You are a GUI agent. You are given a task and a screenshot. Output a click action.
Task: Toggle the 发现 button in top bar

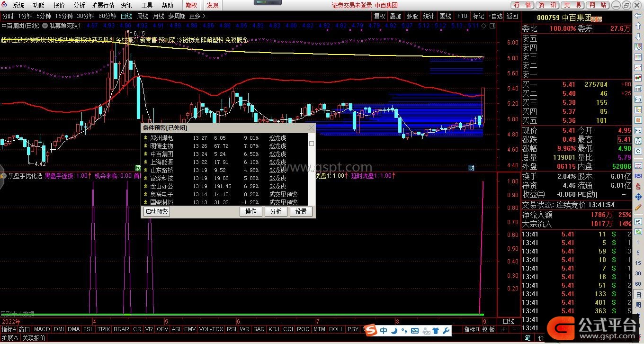coord(213,5)
